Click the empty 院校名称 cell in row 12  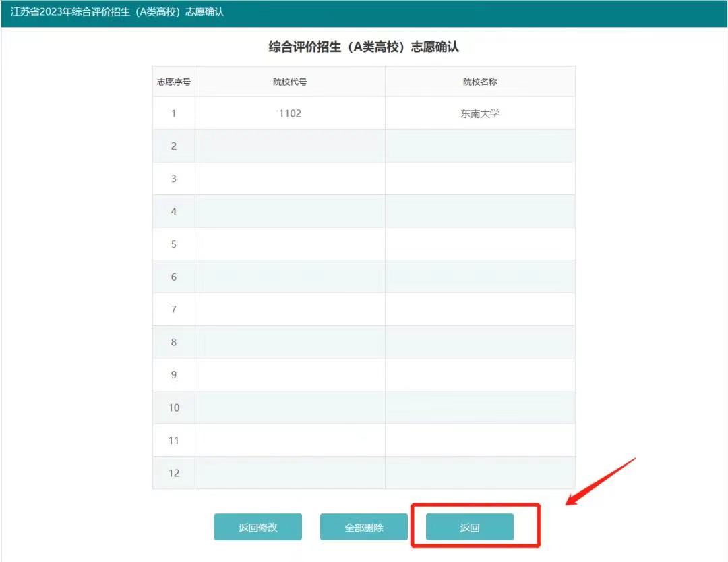480,473
